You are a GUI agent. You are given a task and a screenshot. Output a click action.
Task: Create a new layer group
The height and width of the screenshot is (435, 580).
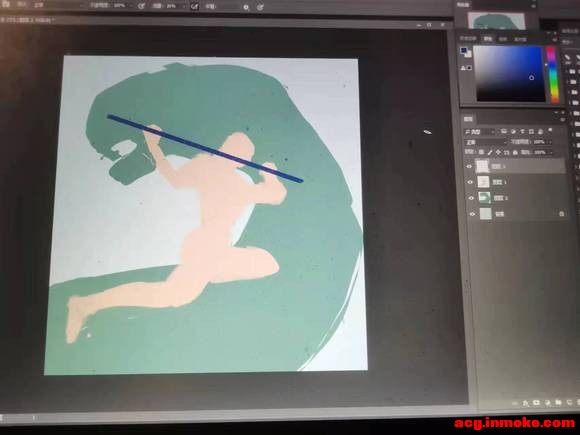(558, 402)
